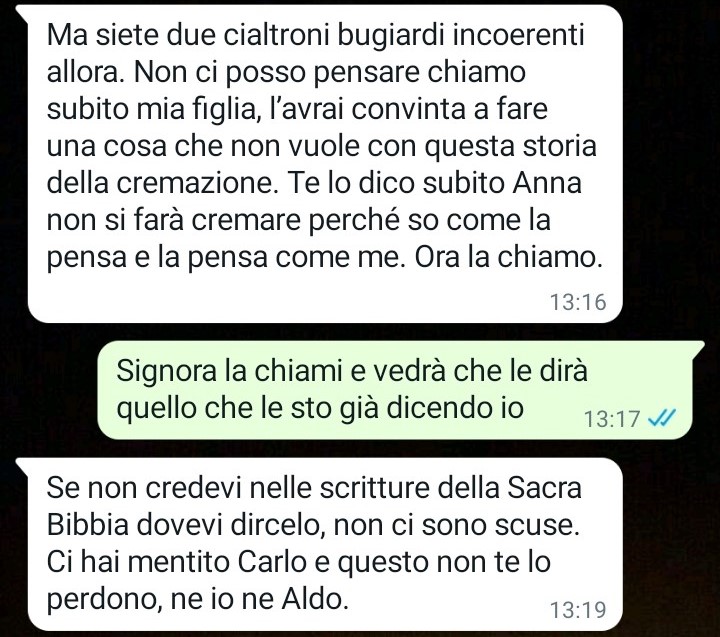720x637 pixels.
Task: Click the word "perdono" in last message
Action: point(104,599)
